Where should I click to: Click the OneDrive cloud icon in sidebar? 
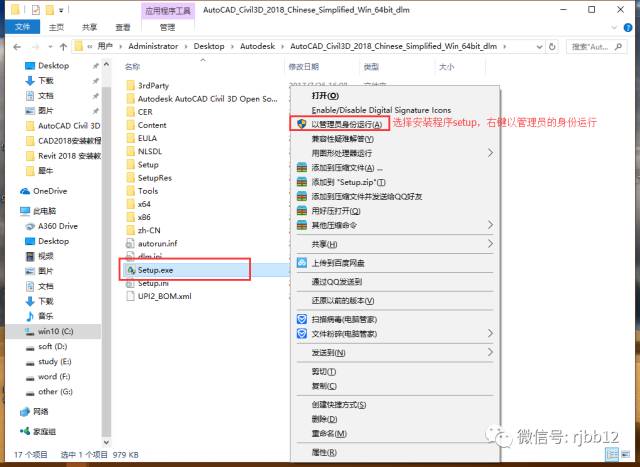pos(25,190)
